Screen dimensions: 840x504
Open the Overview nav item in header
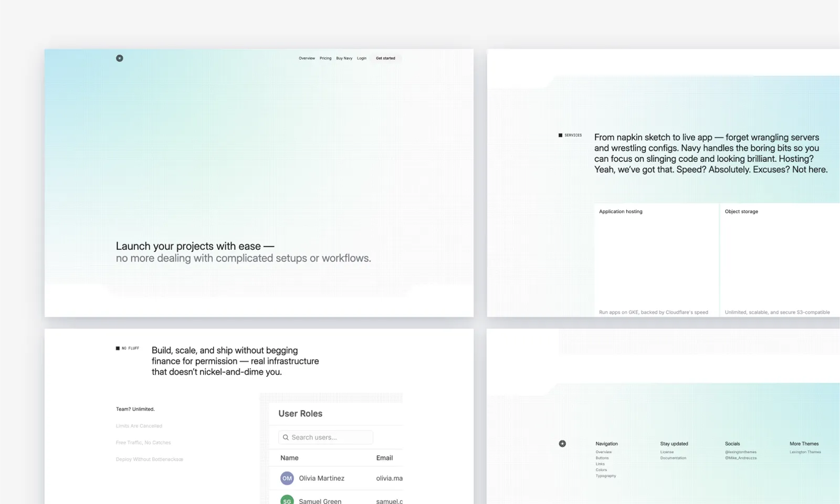[x=307, y=58]
